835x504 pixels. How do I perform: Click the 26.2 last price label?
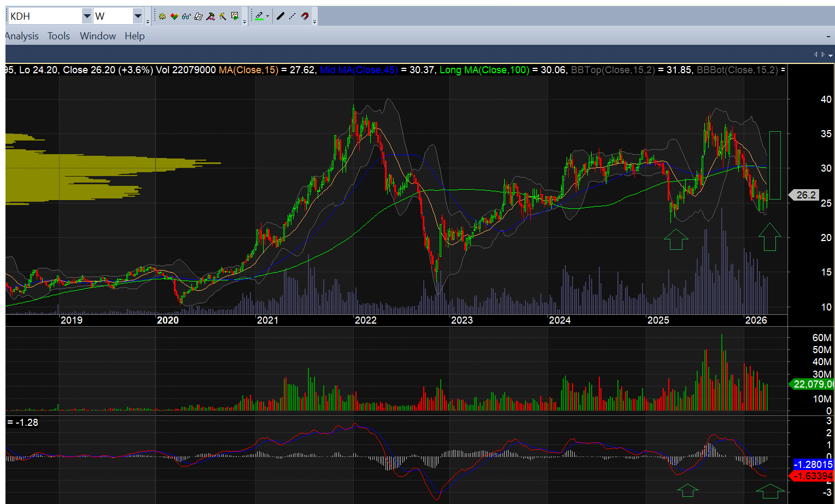(x=805, y=195)
